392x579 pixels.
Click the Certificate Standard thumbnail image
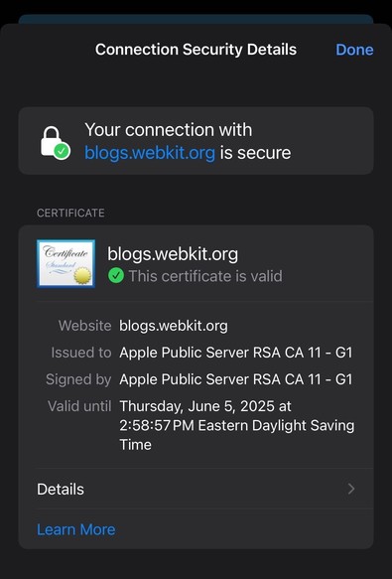tap(66, 263)
